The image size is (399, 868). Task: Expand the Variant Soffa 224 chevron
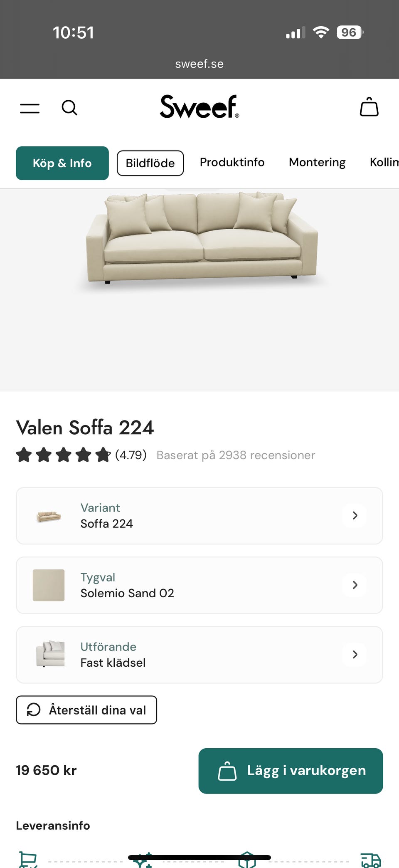(x=355, y=516)
